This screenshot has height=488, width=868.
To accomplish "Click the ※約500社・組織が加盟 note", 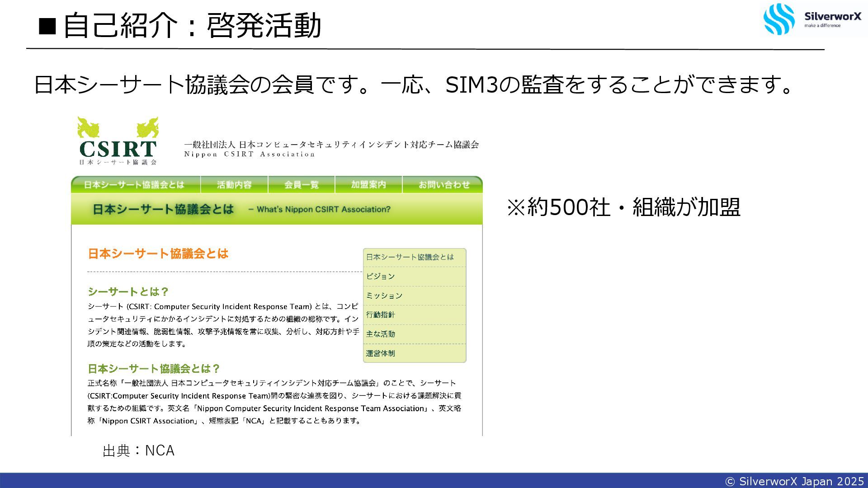I will click(x=623, y=207).
